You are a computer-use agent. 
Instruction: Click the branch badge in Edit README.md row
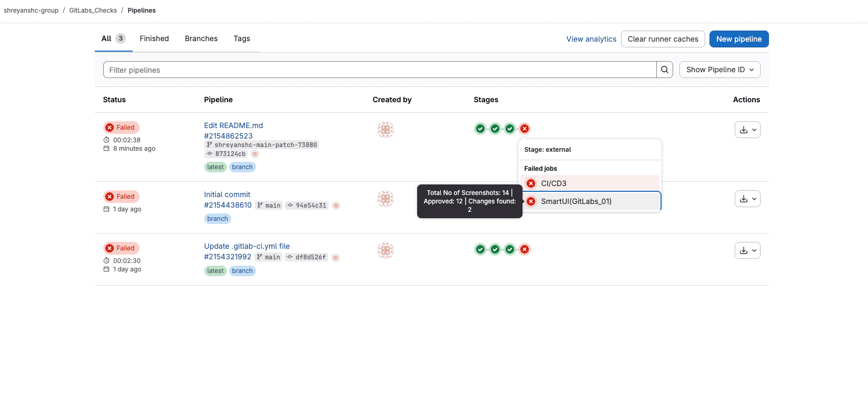(x=242, y=167)
